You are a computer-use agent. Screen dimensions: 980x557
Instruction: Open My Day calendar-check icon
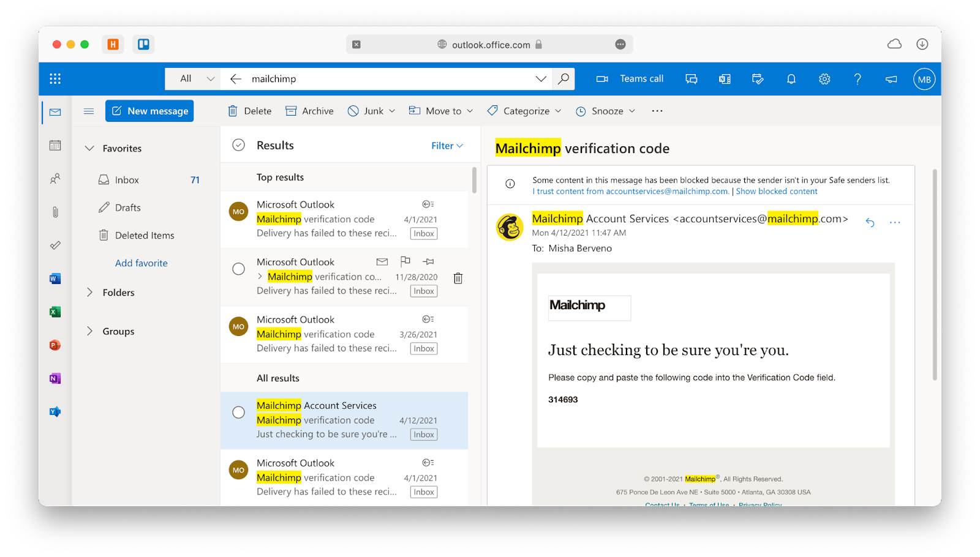tap(758, 79)
